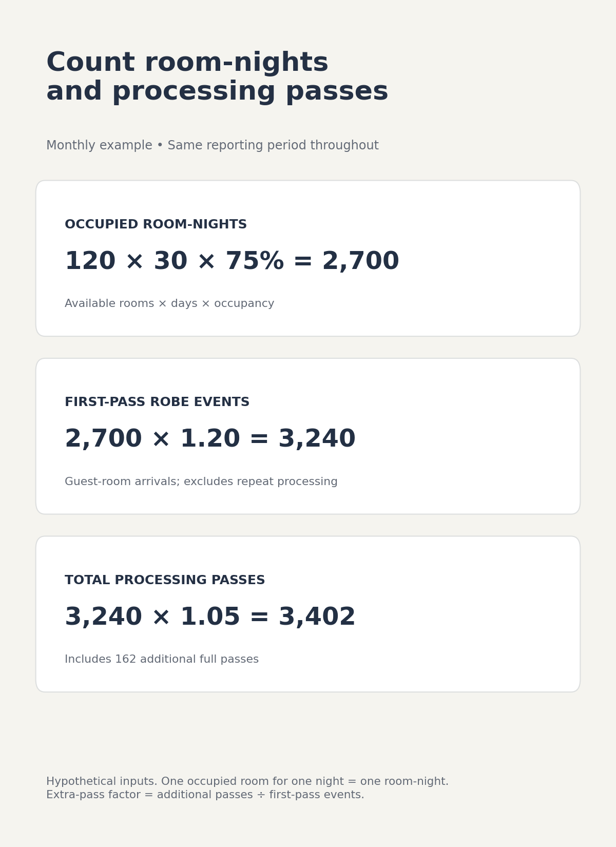Click the 'TOTAL PROCESSING PASSES' card label
616x847 pixels.
[165, 580]
